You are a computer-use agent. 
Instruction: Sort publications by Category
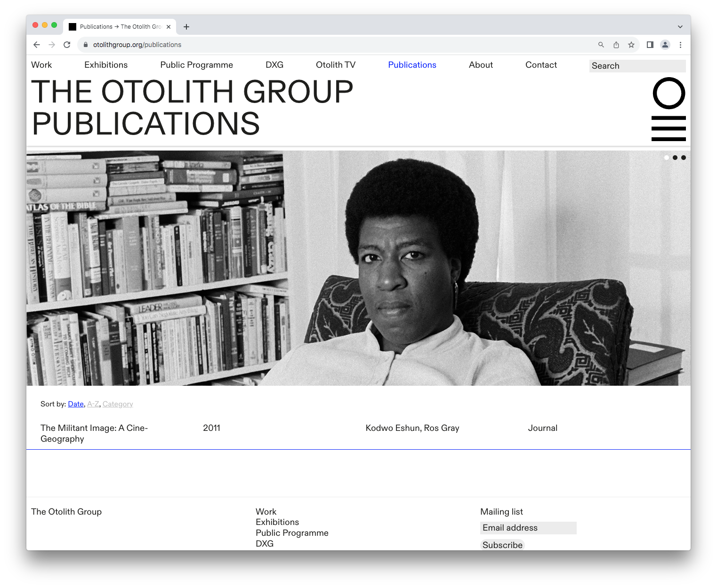[118, 404]
